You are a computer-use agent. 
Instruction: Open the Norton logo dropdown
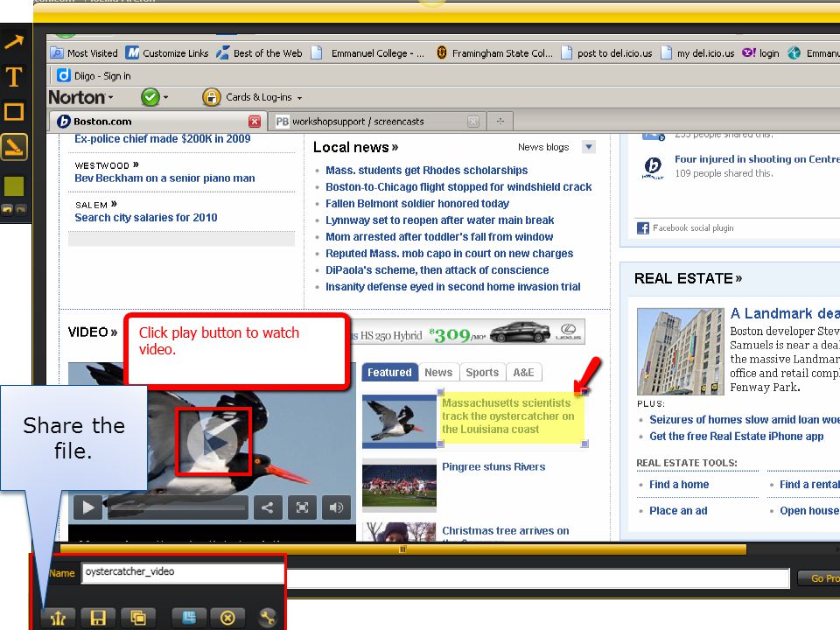80,97
